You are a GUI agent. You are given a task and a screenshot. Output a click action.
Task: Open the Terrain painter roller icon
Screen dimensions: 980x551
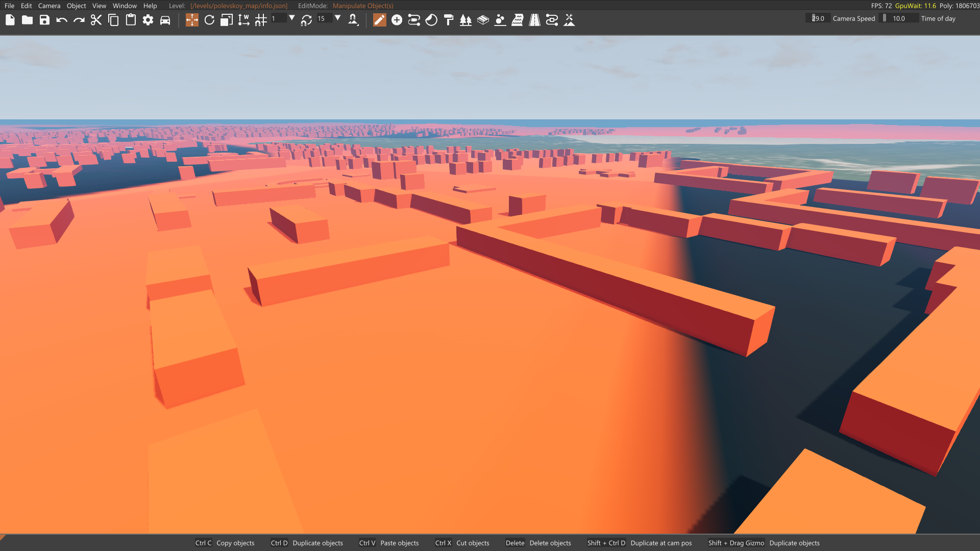tap(449, 20)
